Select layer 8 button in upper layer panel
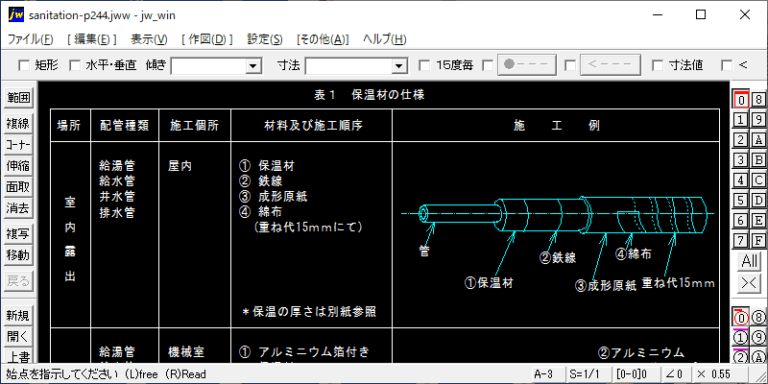The image size is (768, 384). coord(759,99)
